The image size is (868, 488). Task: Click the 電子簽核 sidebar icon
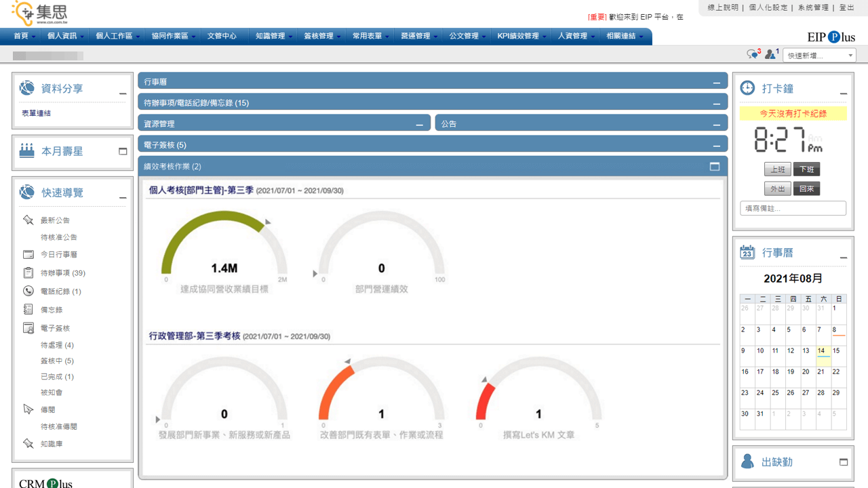pos(28,328)
